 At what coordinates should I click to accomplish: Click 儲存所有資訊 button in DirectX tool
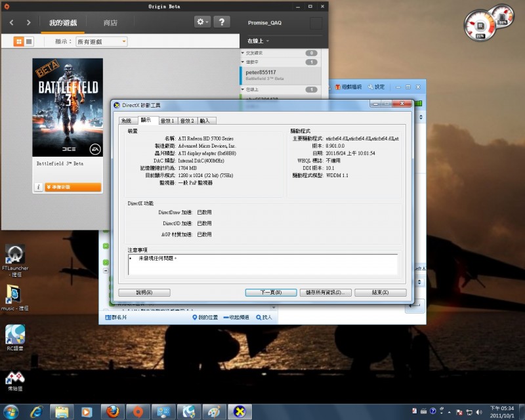pyautogui.click(x=325, y=292)
